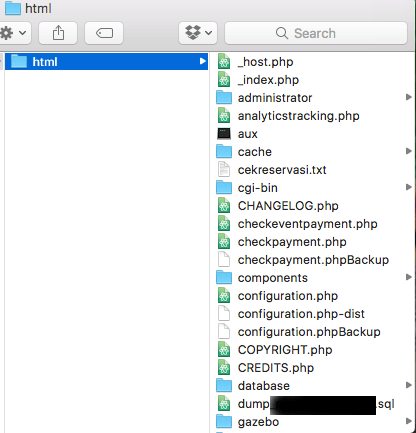Expand the database folder arrow
416x433 pixels.
pyautogui.click(x=409, y=385)
